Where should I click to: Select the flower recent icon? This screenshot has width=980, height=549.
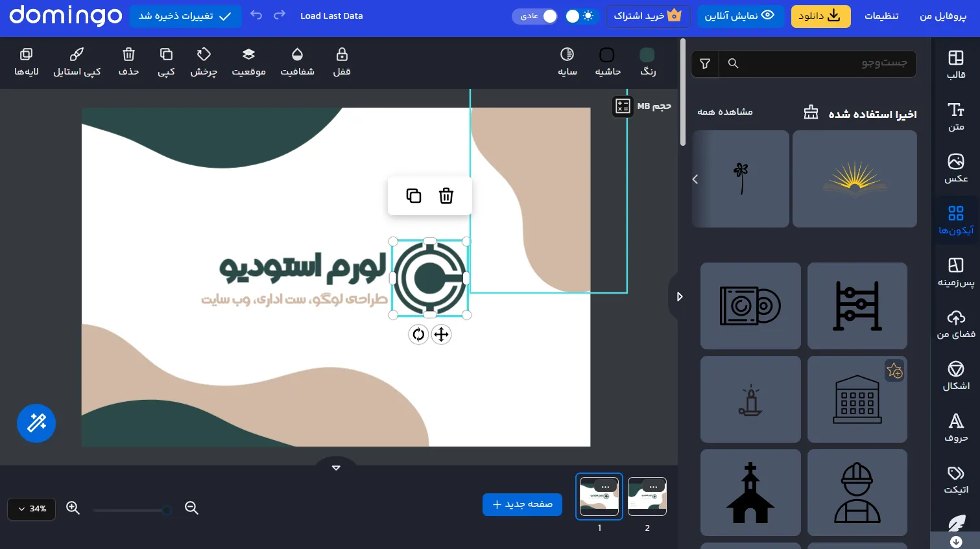(741, 178)
